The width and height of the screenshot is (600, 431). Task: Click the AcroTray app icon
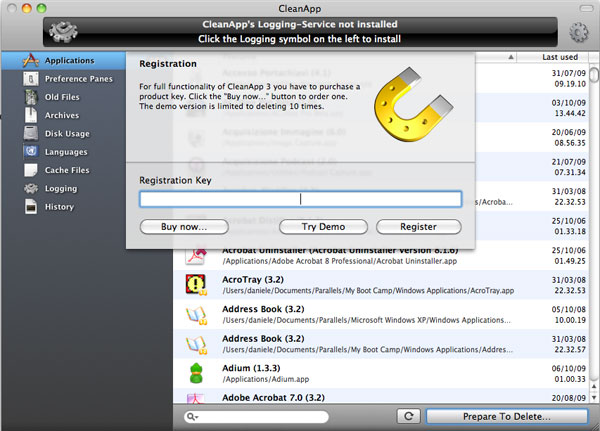(196, 285)
